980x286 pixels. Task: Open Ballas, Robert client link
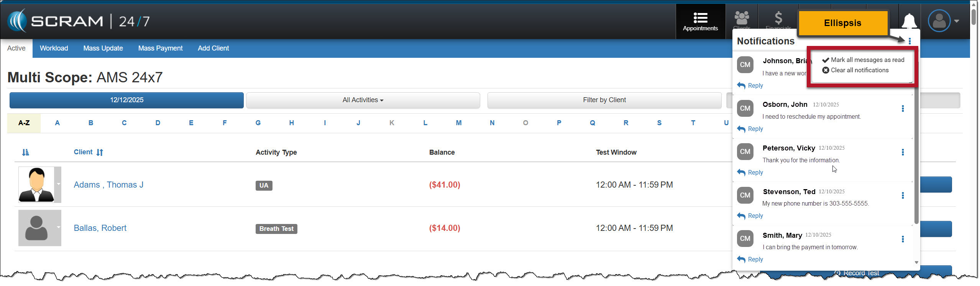tap(100, 228)
